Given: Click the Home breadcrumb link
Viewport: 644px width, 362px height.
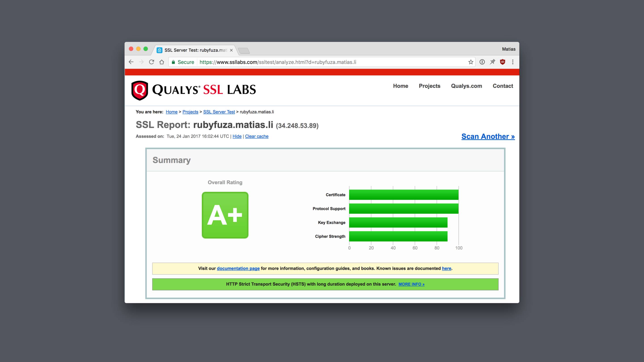Looking at the screenshot, I should [x=172, y=112].
